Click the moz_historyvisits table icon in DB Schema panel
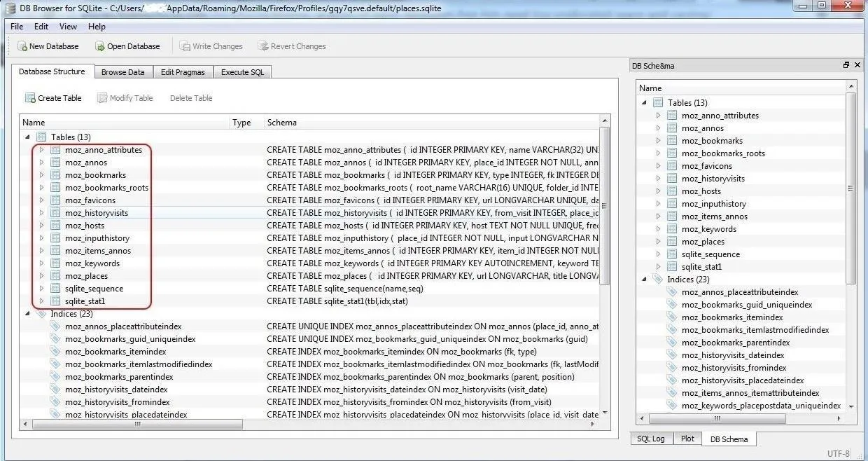The image size is (868, 461). pos(672,179)
